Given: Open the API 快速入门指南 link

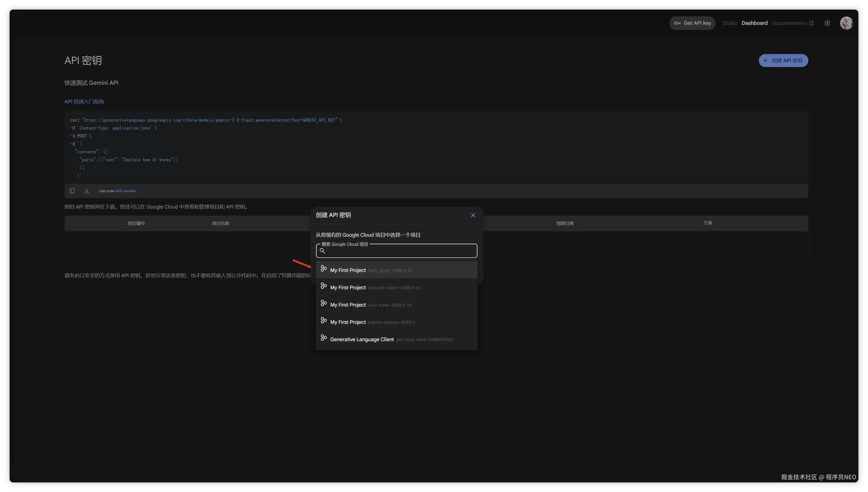Looking at the screenshot, I should coord(84,102).
